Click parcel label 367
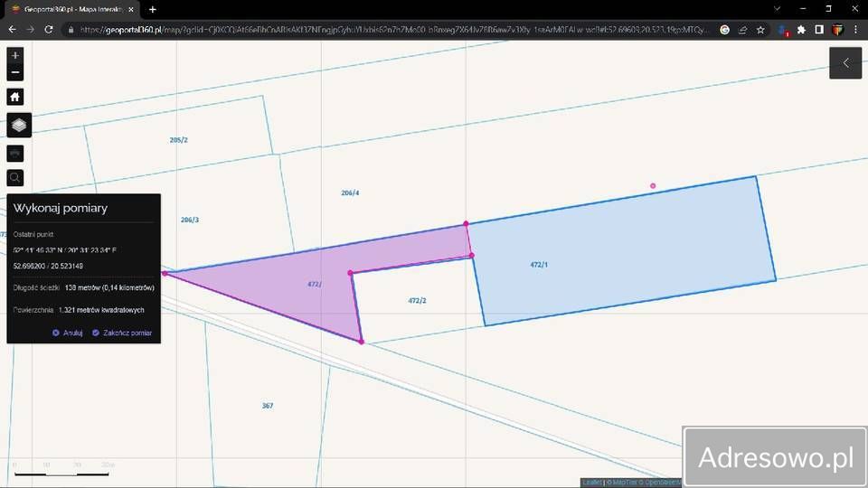 pyautogui.click(x=268, y=406)
